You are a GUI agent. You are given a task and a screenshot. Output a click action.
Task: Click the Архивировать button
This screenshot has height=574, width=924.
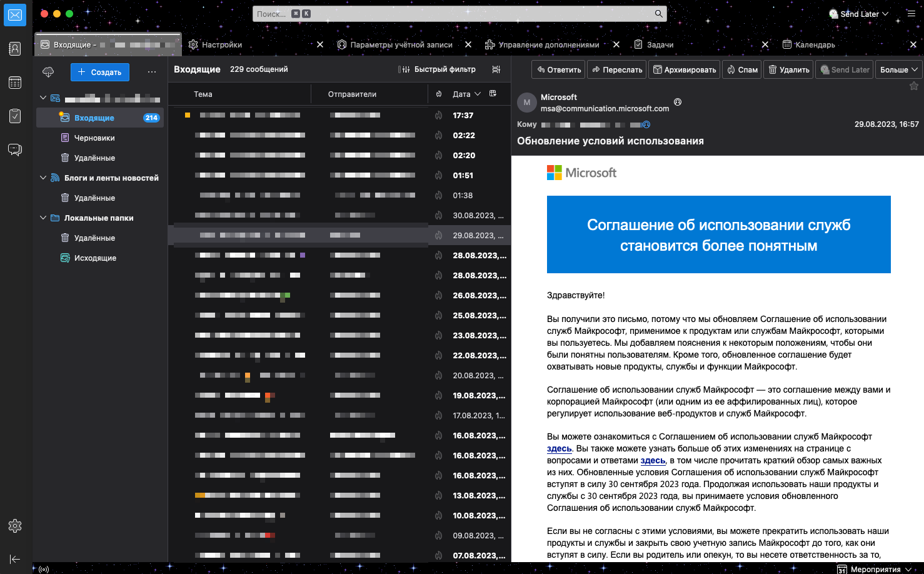[x=685, y=69]
